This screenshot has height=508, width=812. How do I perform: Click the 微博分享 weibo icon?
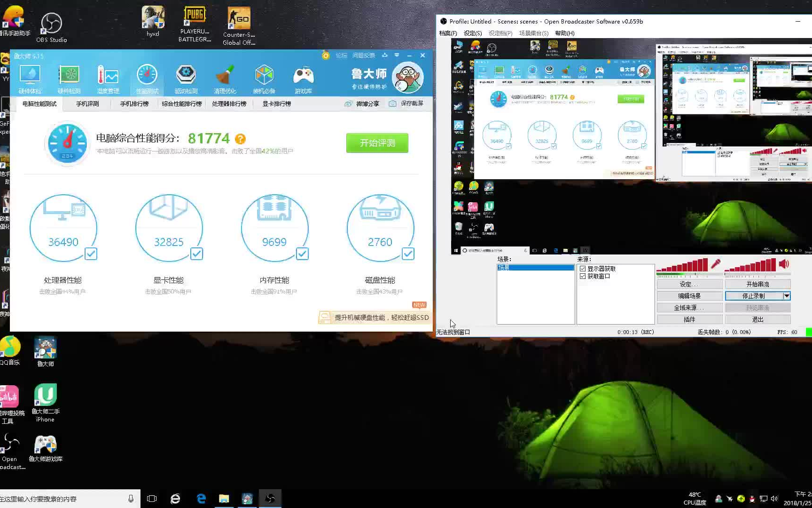pos(348,103)
